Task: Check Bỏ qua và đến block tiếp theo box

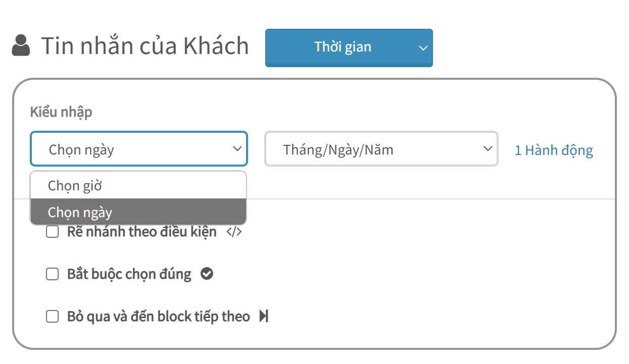Action: pyautogui.click(x=53, y=317)
